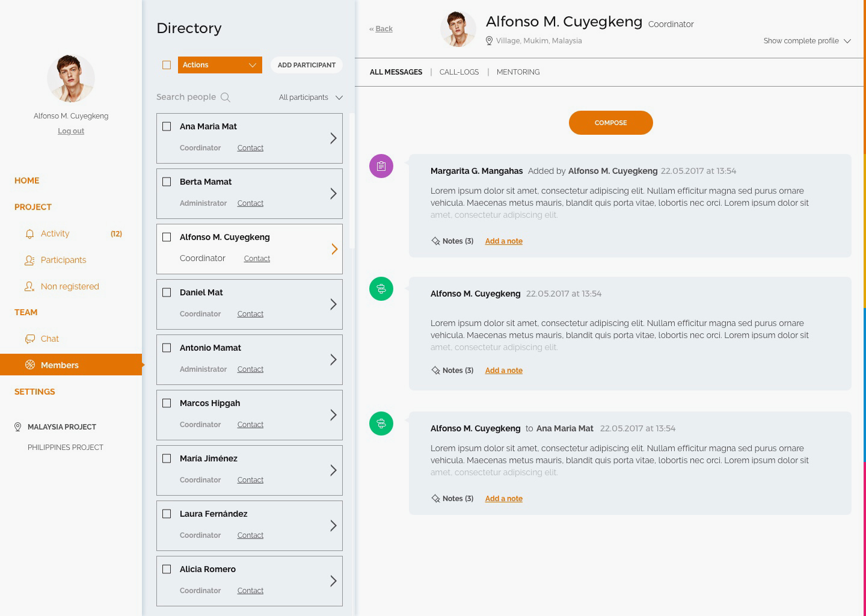
Task: Click the Members globe icon
Action: (x=30, y=365)
